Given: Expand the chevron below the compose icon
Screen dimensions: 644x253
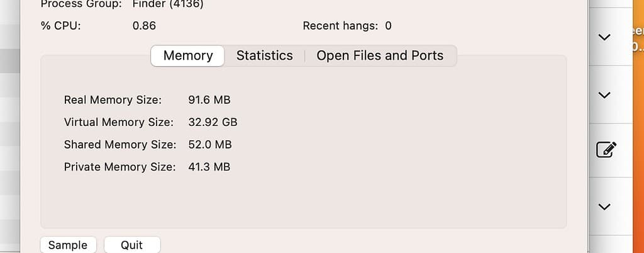Looking at the screenshot, I should tap(604, 206).
